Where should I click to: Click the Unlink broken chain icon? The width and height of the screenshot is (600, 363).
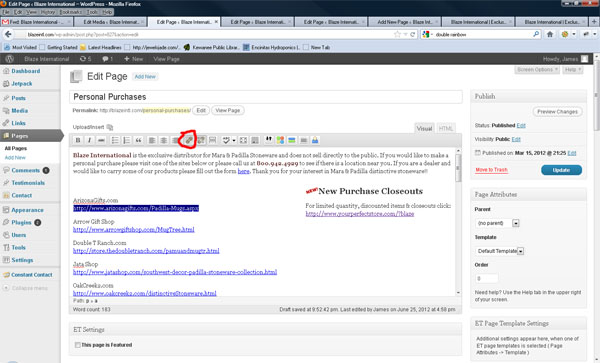[201, 140]
